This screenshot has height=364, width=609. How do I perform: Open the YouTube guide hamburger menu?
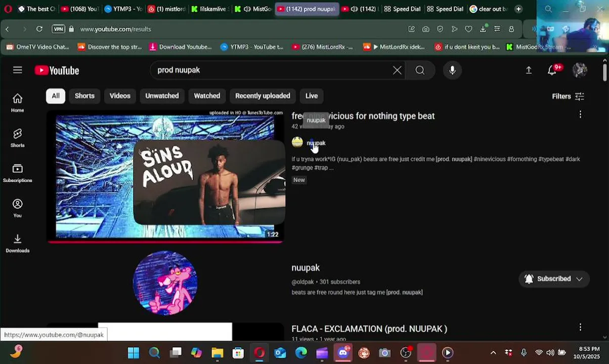(x=18, y=70)
